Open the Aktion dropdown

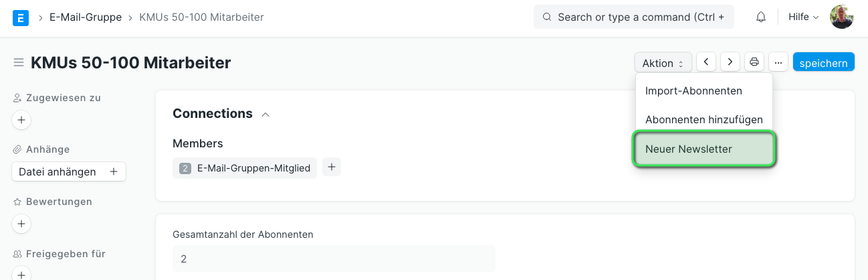(663, 63)
